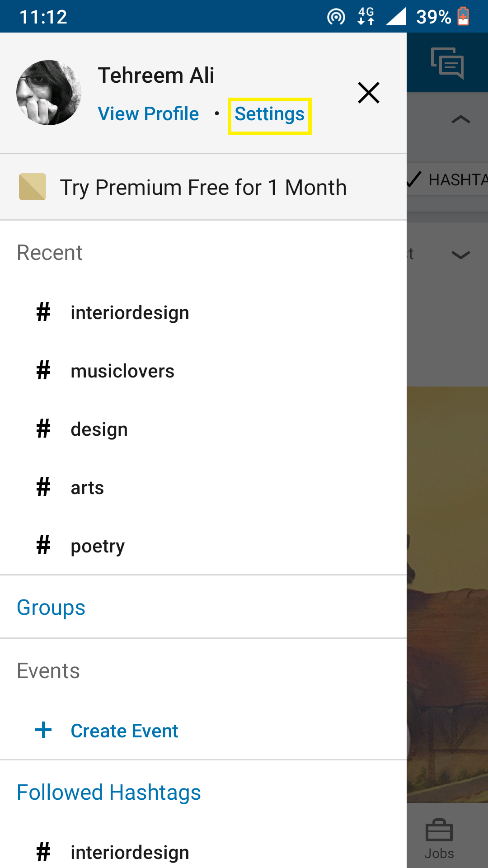The width and height of the screenshot is (488, 868).
Task: Collapse panel with the up chevron
Action: tap(460, 120)
